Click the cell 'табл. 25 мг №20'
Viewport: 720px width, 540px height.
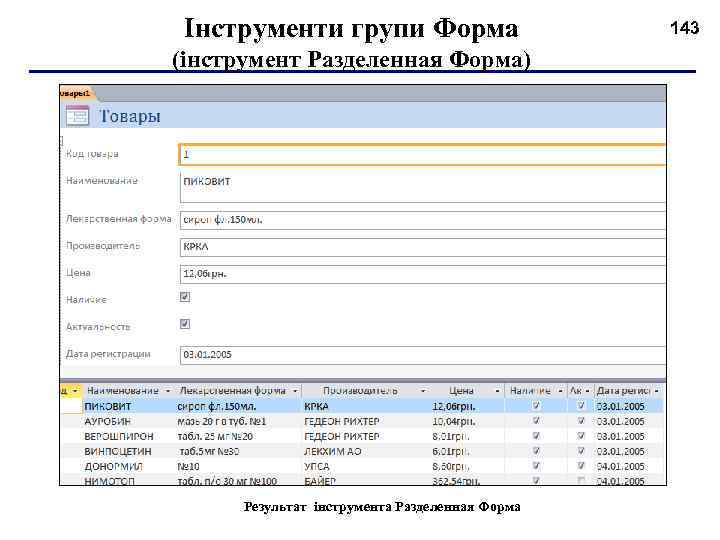215,436
